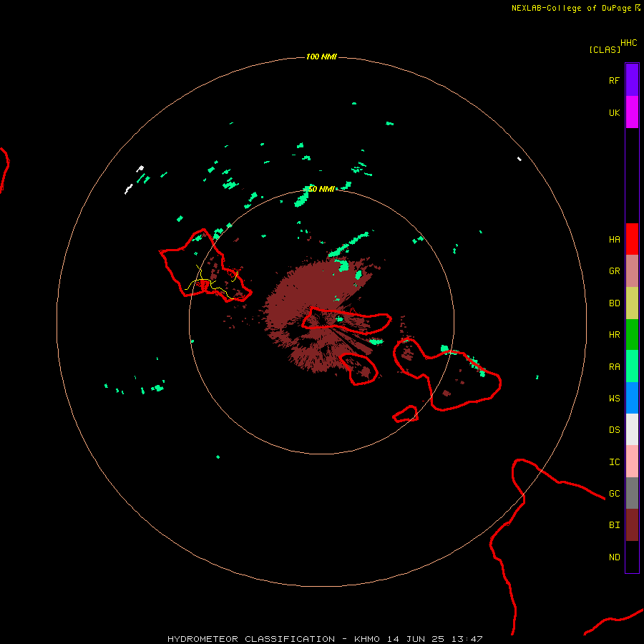
Task: Click the IC legend label
Action: point(614,462)
